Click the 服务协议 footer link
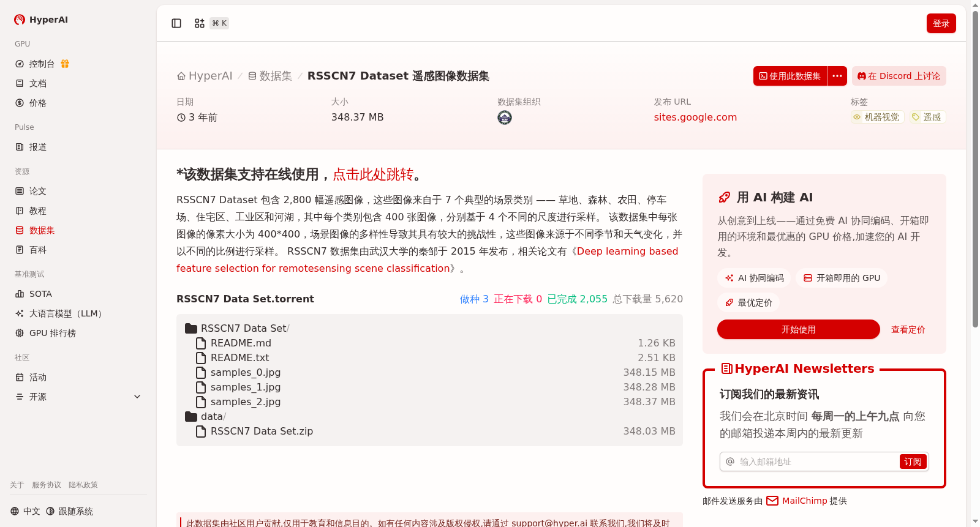The width and height of the screenshot is (980, 527). pyautogui.click(x=47, y=485)
